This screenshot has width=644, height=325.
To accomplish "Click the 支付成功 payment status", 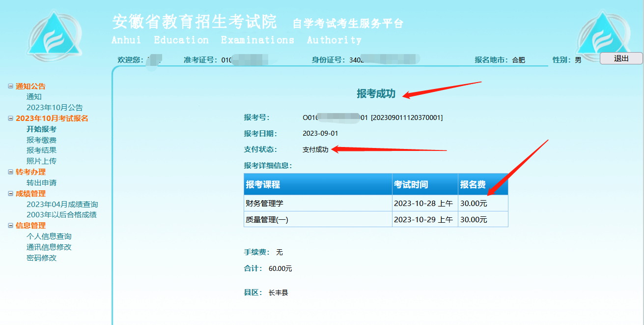I will click(315, 149).
